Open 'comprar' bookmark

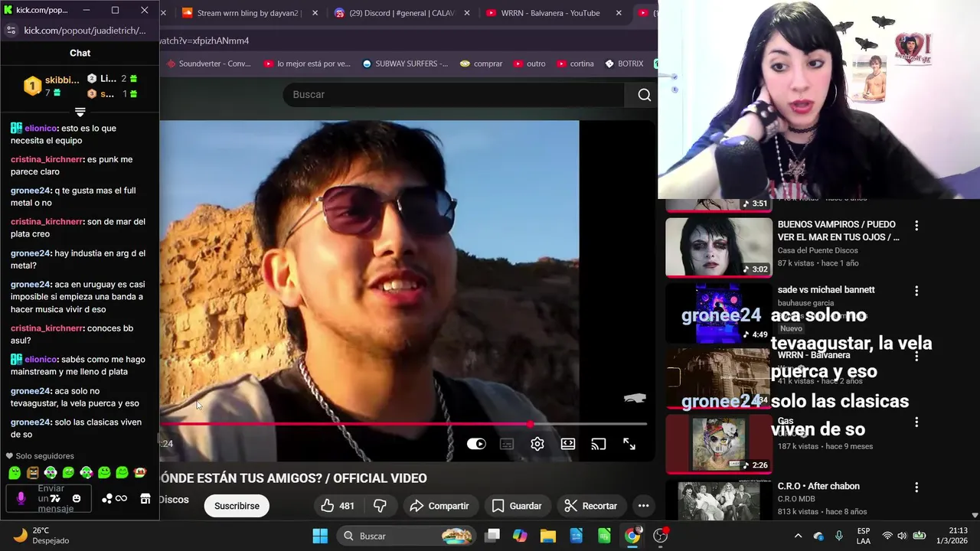(x=481, y=64)
